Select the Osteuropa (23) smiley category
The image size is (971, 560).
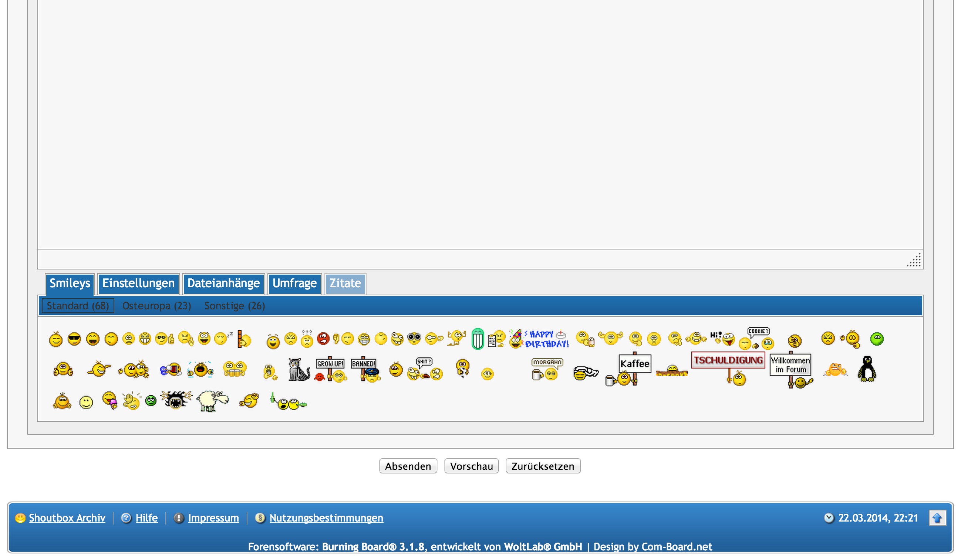pyautogui.click(x=156, y=306)
